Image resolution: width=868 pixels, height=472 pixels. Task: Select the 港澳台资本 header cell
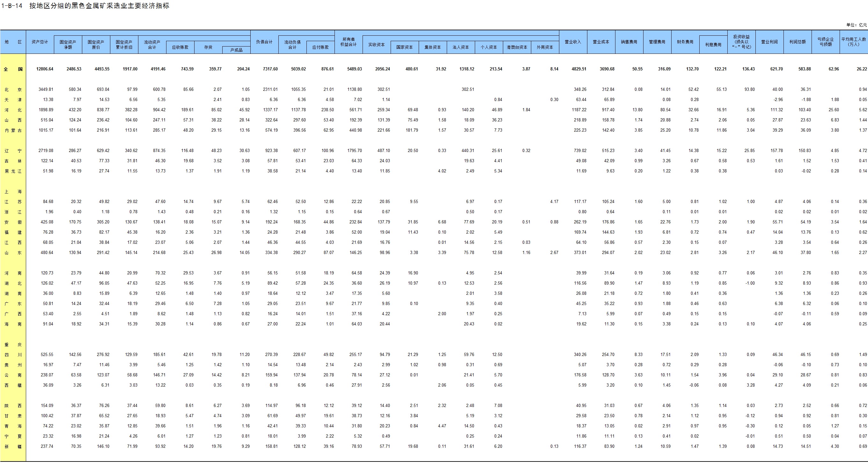point(517,47)
